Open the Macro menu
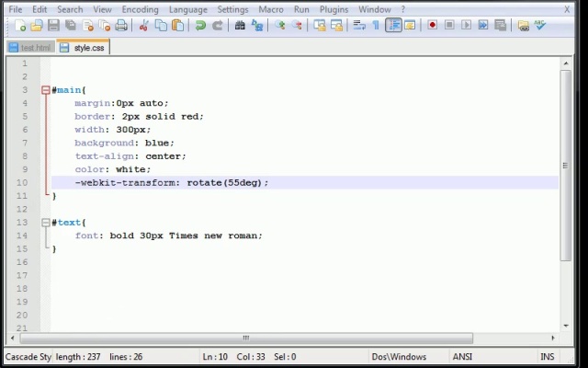The width and height of the screenshot is (588, 368). point(271,9)
